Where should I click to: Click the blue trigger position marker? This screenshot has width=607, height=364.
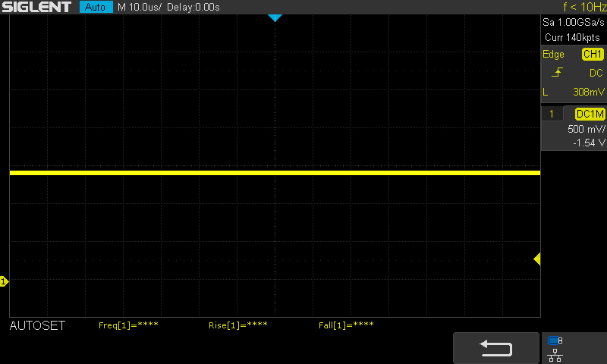coord(275,17)
